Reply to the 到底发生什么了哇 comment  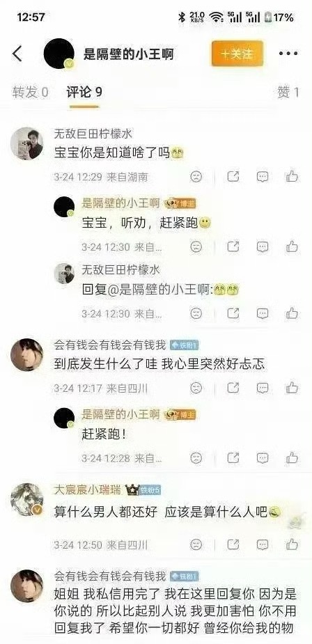coord(263,388)
